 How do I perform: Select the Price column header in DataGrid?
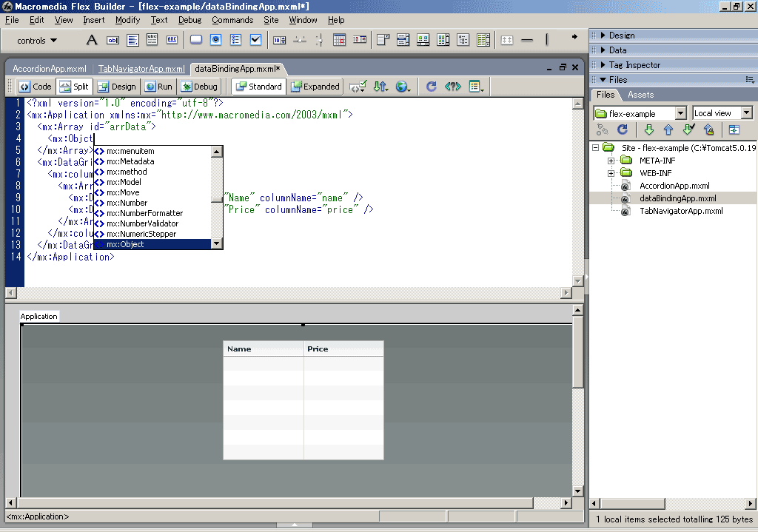(343, 349)
